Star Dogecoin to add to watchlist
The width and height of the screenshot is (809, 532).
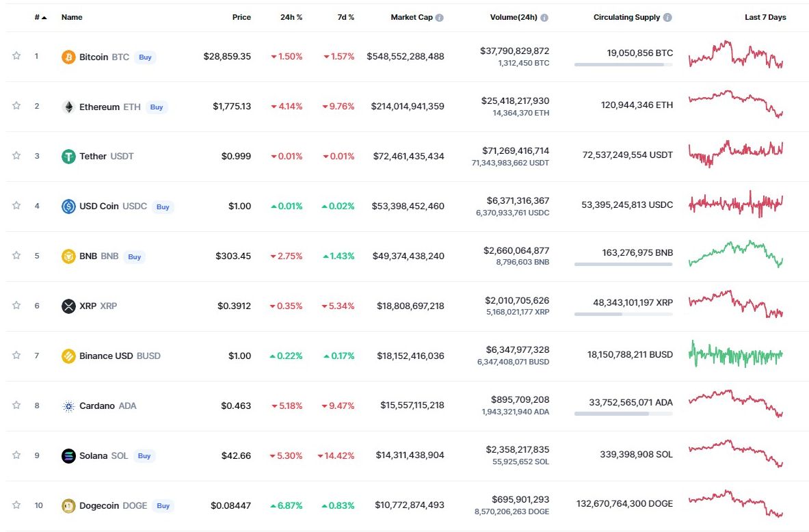(x=16, y=505)
